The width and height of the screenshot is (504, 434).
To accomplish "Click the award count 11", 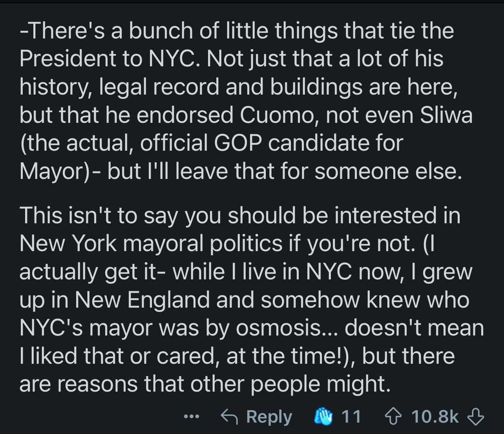I will coord(351,416).
